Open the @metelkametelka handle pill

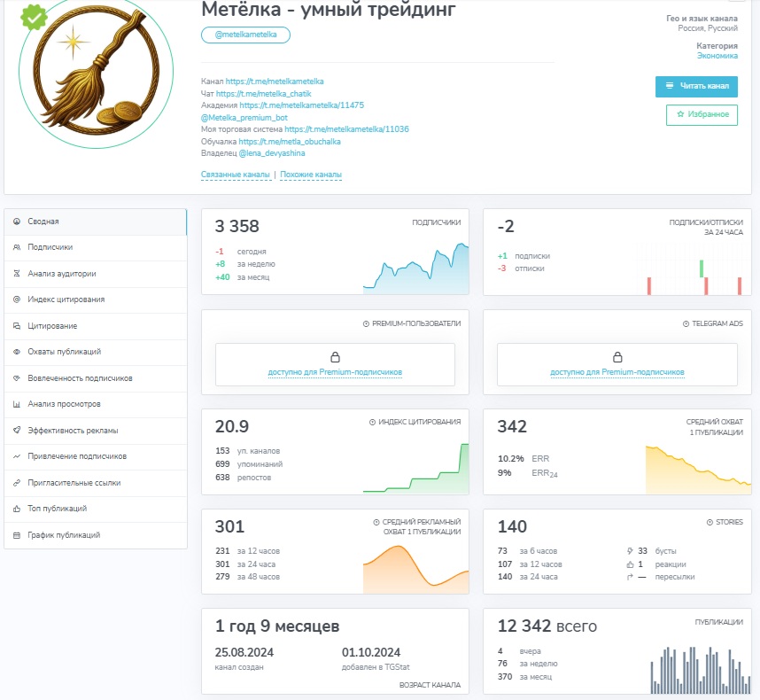[x=245, y=35]
